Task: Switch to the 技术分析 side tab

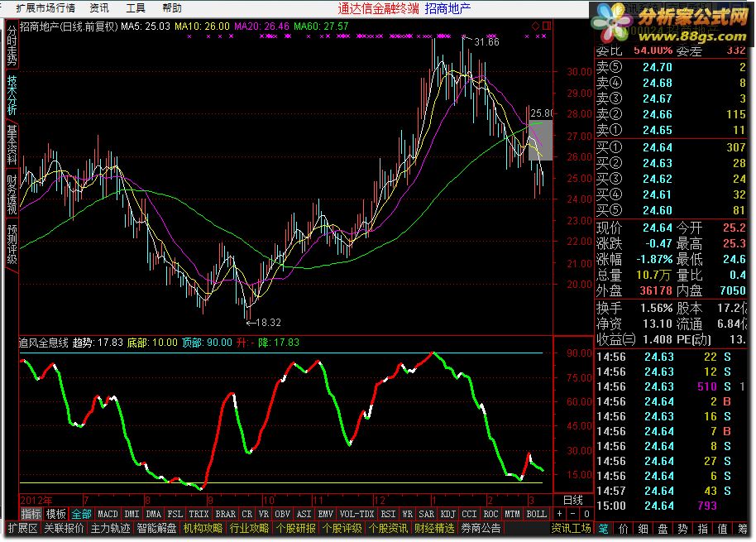Action: pyautogui.click(x=12, y=95)
